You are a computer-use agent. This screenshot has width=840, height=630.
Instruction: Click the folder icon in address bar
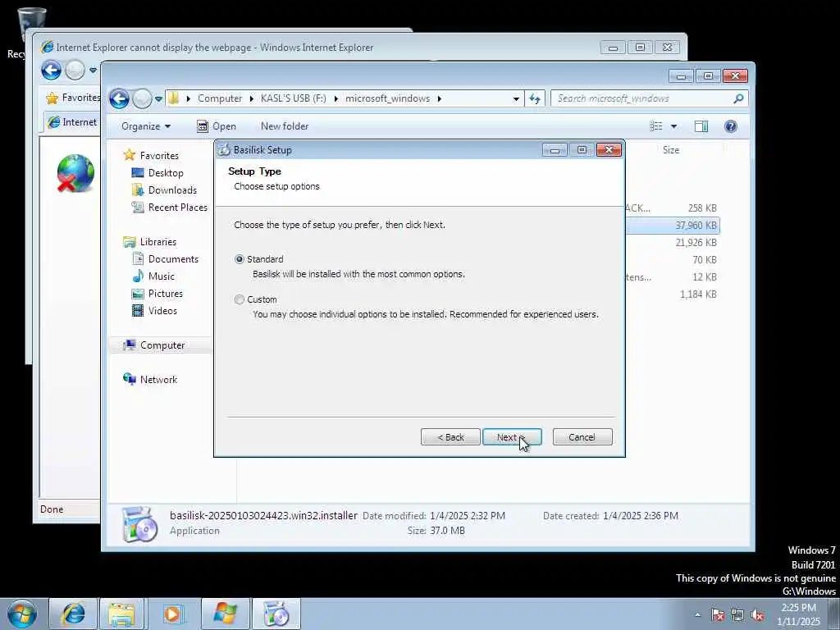tap(174, 98)
